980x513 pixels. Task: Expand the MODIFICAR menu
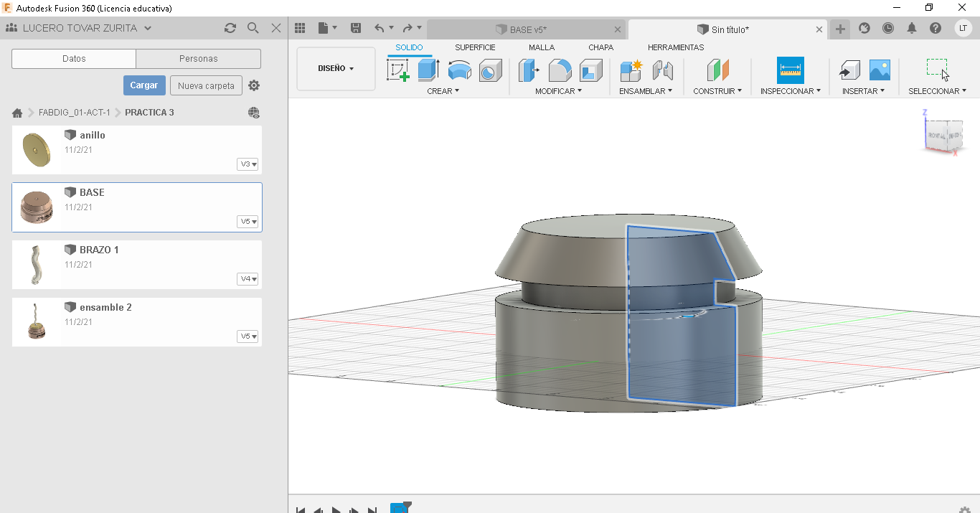558,91
